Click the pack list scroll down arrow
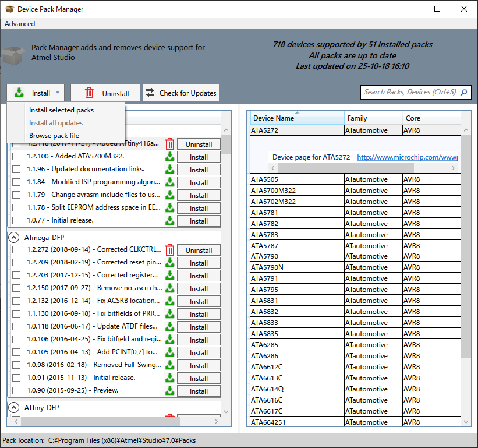 [226, 412]
